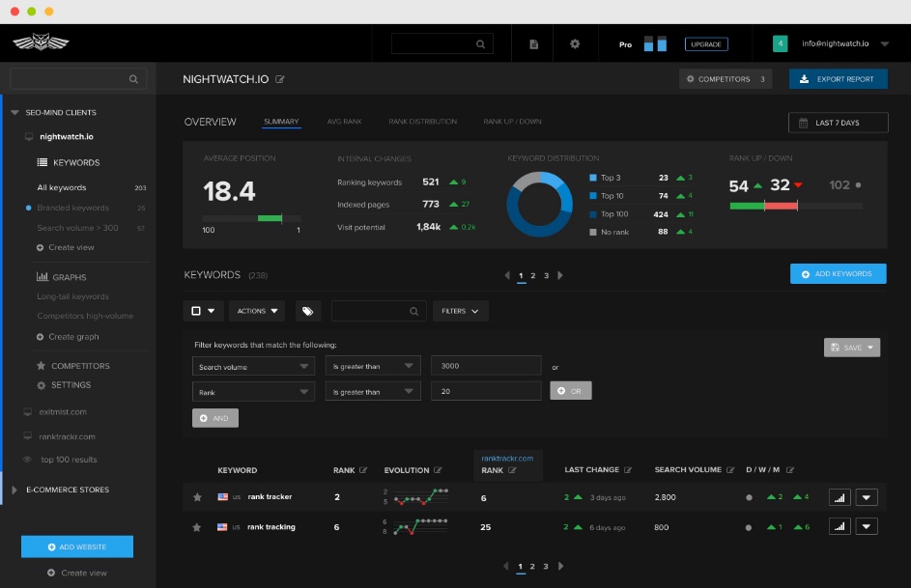The width and height of the screenshot is (911, 588).
Task: Click the COMPETITORS 3 button
Action: (x=726, y=79)
